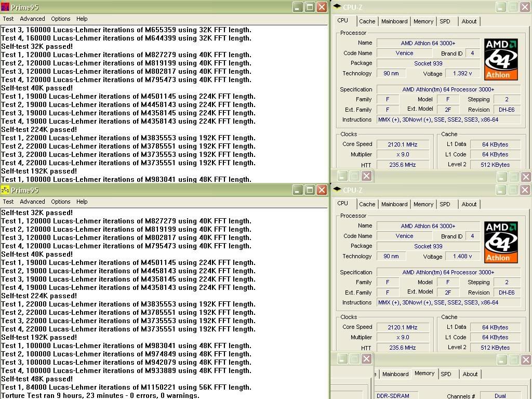Minimize the upper Prime95 window
Image resolution: width=532 pixels, height=399 pixels.
tap(298, 7)
